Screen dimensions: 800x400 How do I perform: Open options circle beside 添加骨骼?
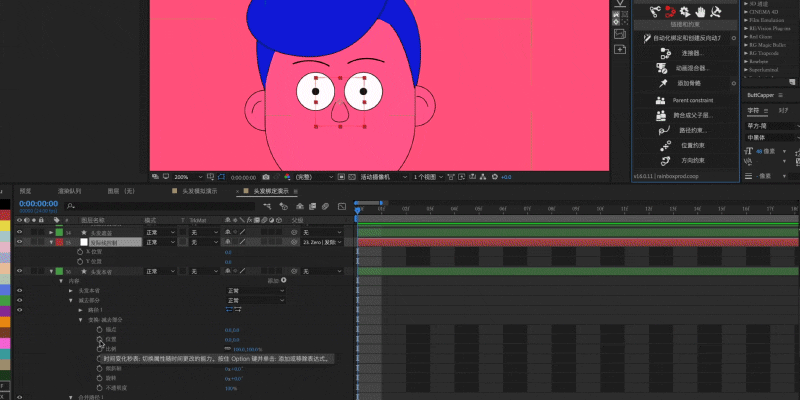[734, 83]
